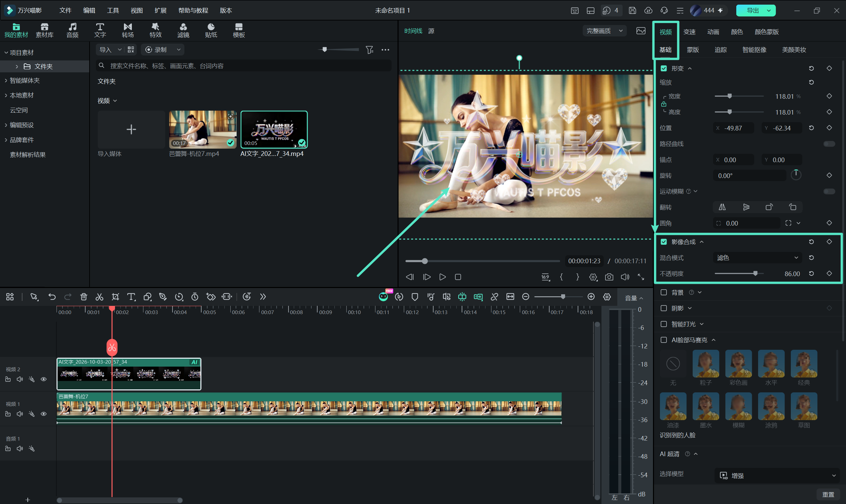Hide the 视频 2 track with eye icon
This screenshot has height=504, width=846.
(44, 379)
